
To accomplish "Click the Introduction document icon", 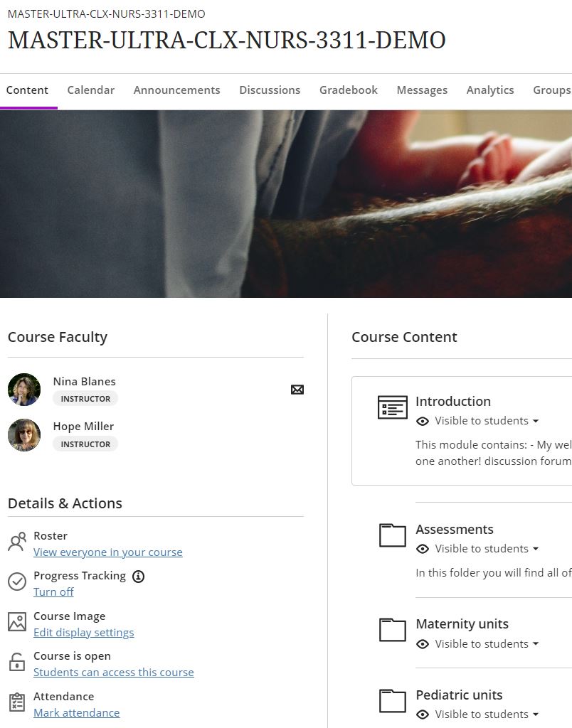I will 392,407.
